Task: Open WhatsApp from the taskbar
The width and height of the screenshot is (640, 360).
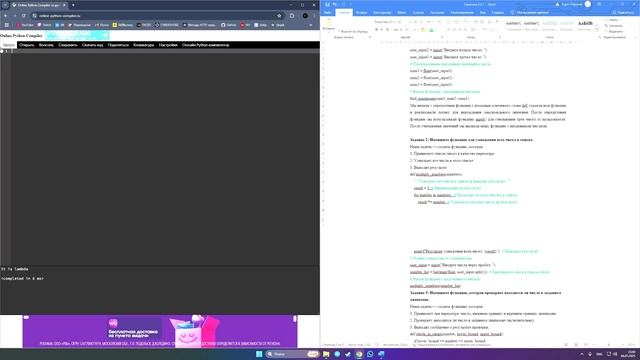Action: pyautogui.click(x=370, y=354)
